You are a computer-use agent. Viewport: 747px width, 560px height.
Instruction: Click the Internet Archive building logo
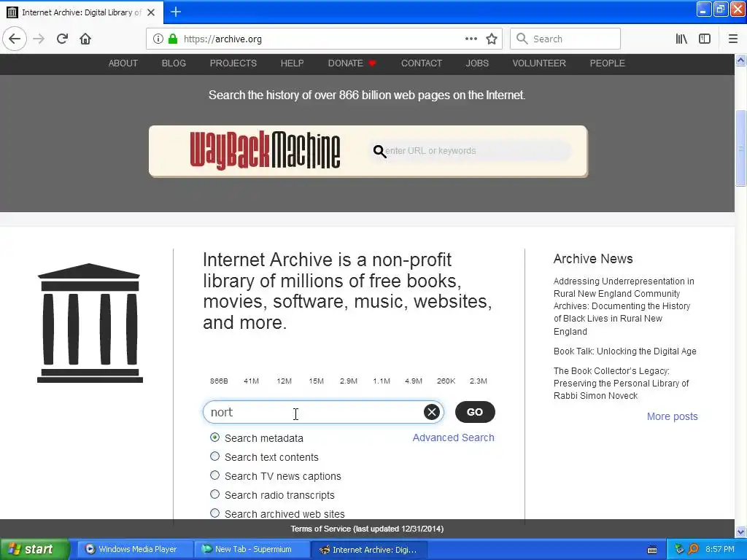pyautogui.click(x=90, y=323)
